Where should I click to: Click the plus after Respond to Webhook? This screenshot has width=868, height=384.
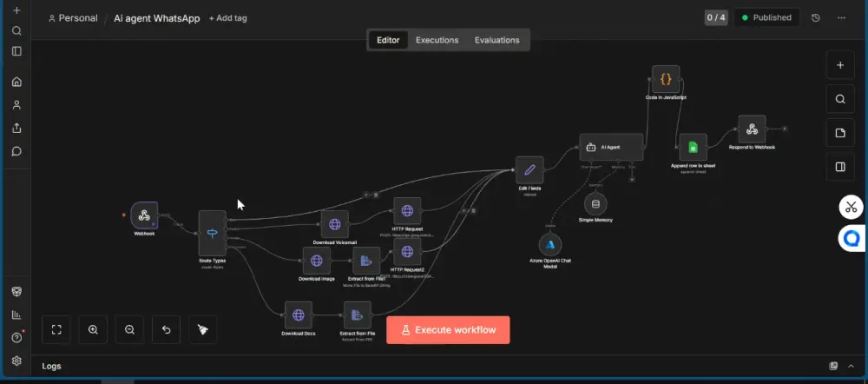[x=785, y=129]
